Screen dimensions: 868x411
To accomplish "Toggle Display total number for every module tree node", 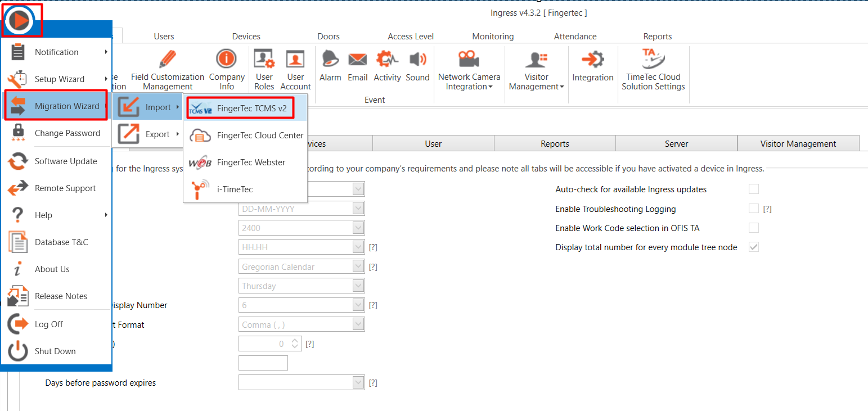I will (754, 247).
